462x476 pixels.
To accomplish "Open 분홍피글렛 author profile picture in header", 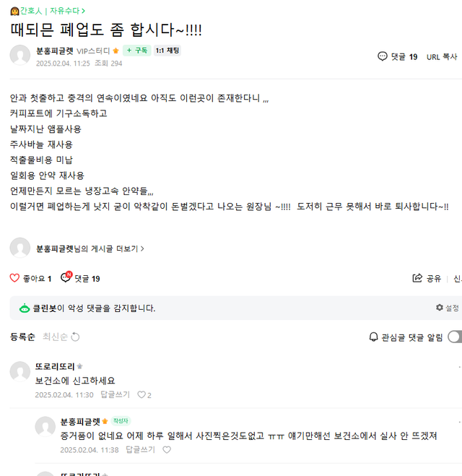I will pos(20,56).
